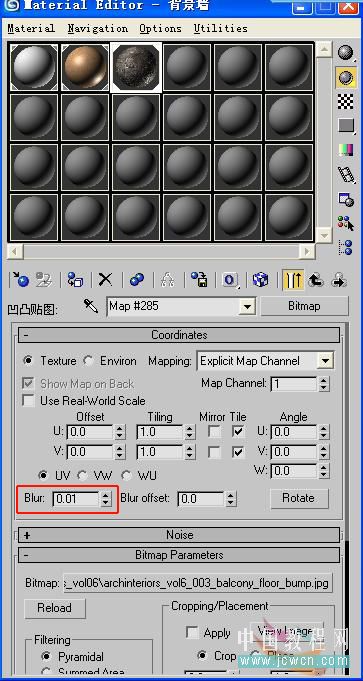Click Backlight sphere icon on side toolbar
The height and width of the screenshot is (681, 363).
pyautogui.click(x=346, y=77)
